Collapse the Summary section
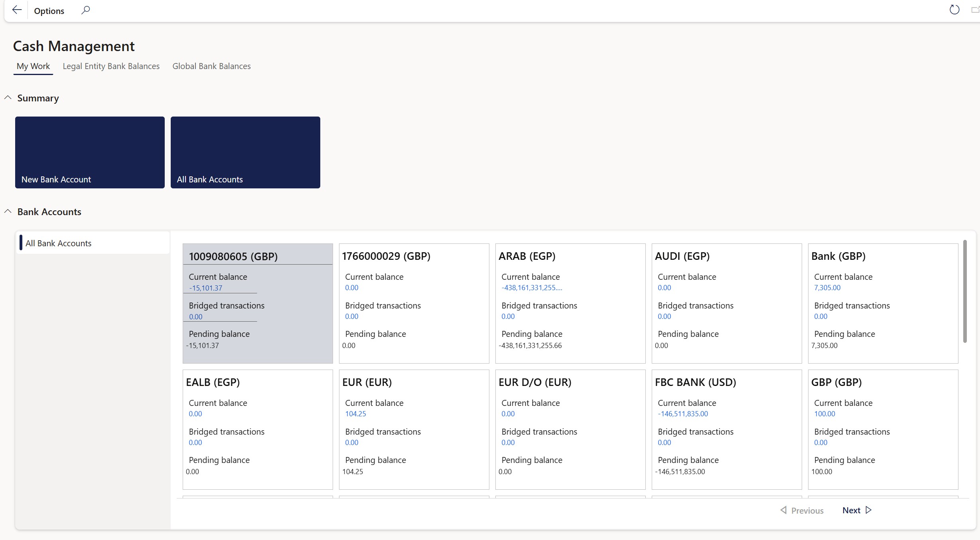Viewport: 980px width, 540px height. pyautogui.click(x=8, y=98)
